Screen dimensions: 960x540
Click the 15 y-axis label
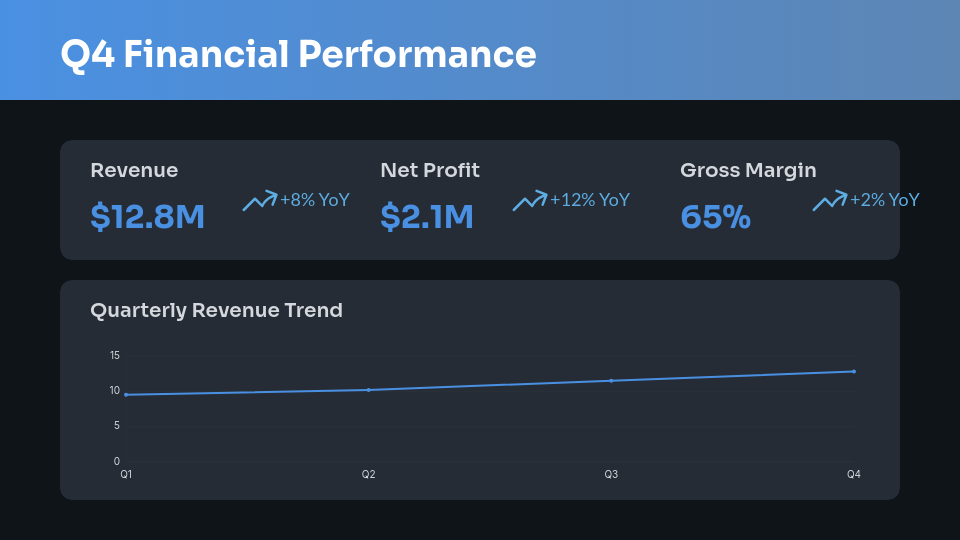click(x=115, y=355)
